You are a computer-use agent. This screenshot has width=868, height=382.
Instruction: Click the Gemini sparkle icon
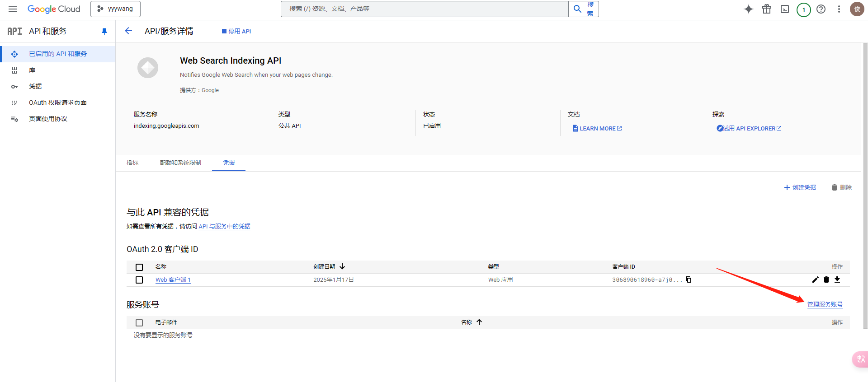[x=749, y=9]
